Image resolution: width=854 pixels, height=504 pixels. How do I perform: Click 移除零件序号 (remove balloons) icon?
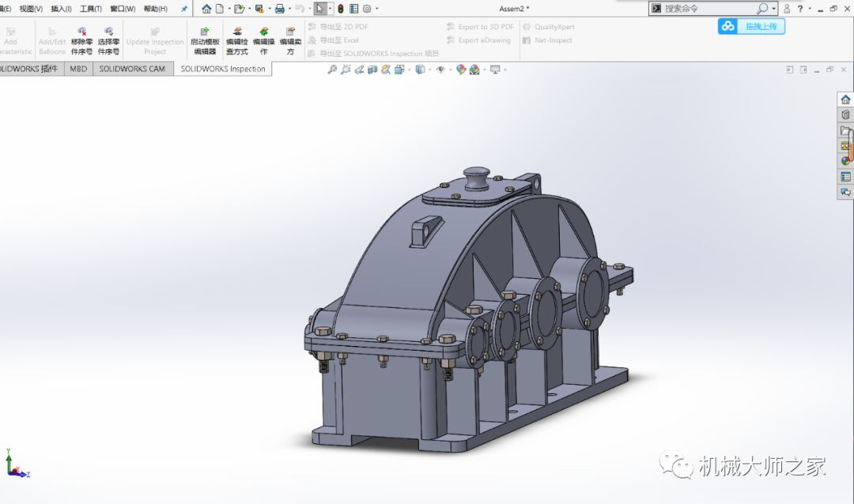click(x=81, y=32)
